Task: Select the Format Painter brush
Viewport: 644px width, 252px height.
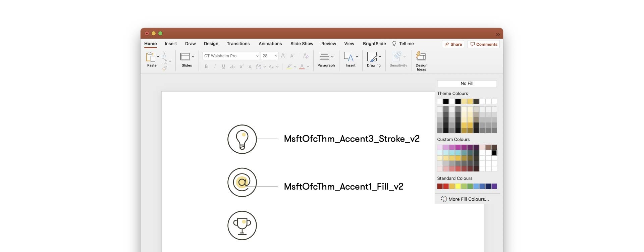Action: tap(164, 68)
